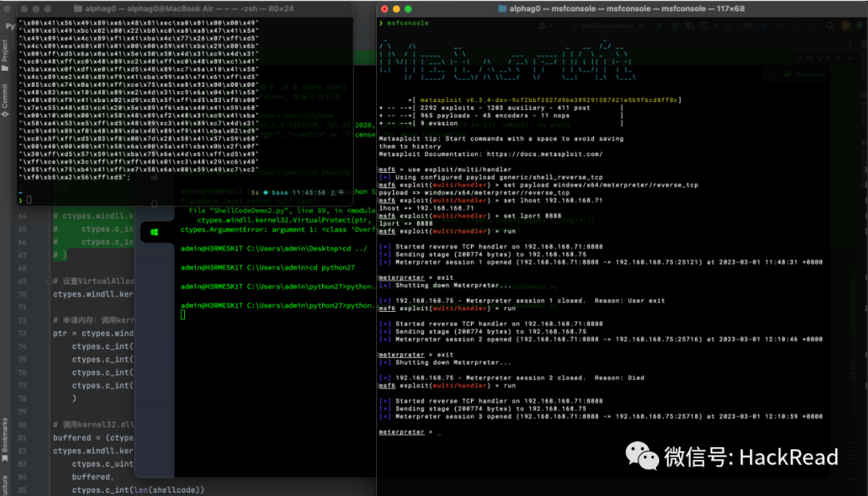Click the 'Meterpreter session 1 opened' line
This screenshot has height=496, width=868.
tap(600, 262)
